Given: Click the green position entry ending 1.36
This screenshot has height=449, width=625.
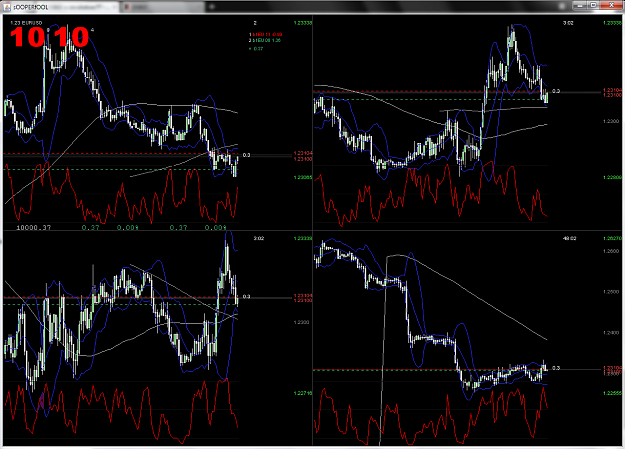Looking at the screenshot, I should point(265,40).
